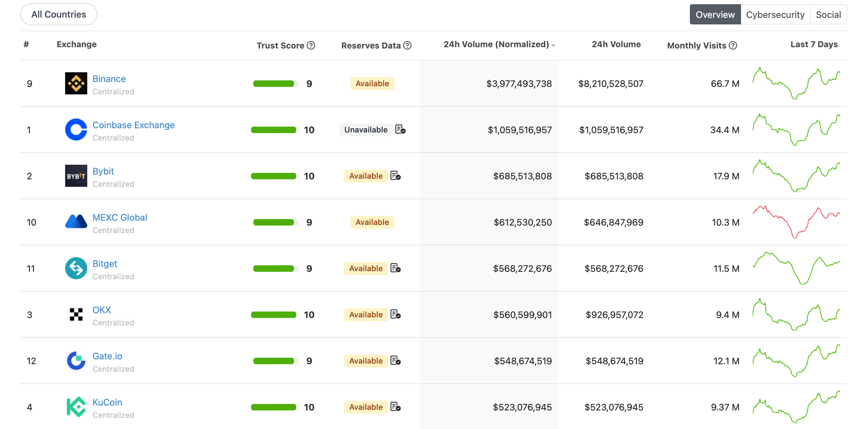Open Trust Score help question icon
Image resolution: width=868 pixels, height=429 pixels.
click(x=311, y=46)
